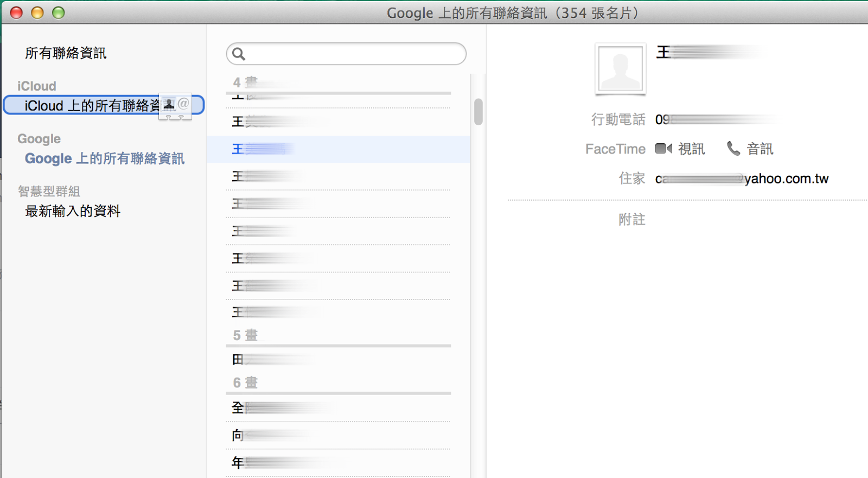The width and height of the screenshot is (868, 478).
Task: Click the contact list scrollbar thumb
Action: click(478, 112)
